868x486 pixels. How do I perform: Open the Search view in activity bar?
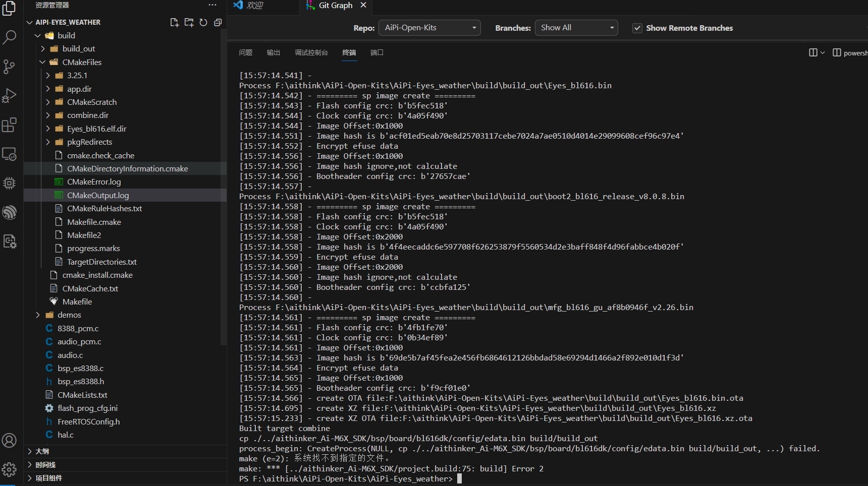click(x=9, y=37)
